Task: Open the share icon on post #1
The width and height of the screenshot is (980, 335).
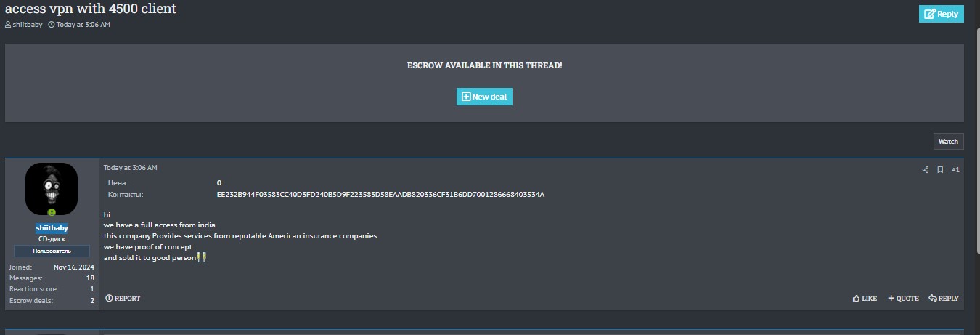Action: point(925,170)
